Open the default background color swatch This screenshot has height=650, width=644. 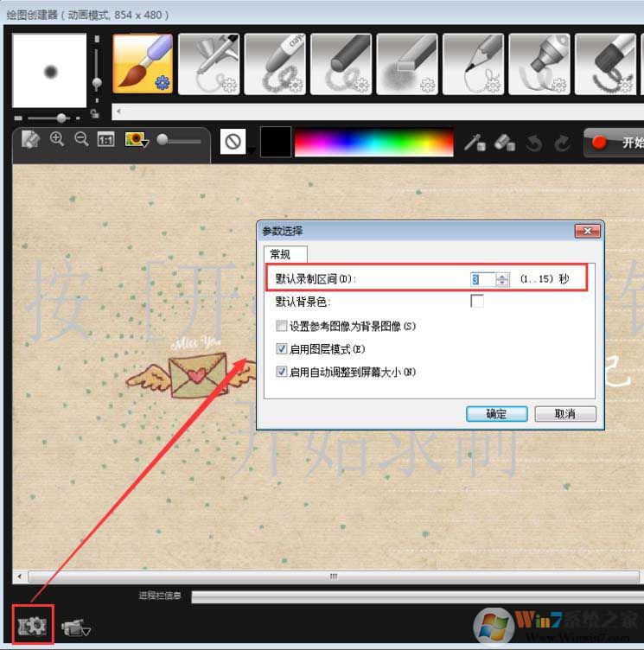(477, 301)
